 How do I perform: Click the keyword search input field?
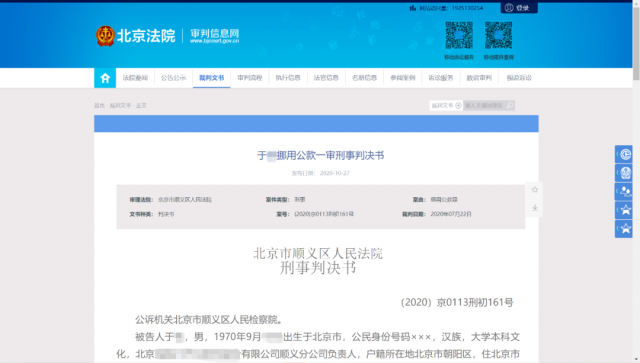click(484, 105)
